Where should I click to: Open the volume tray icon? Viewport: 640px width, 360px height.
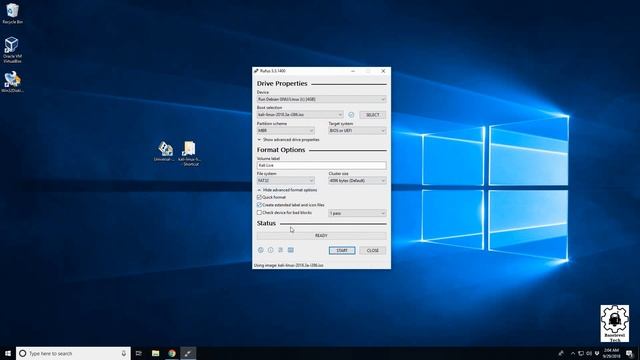point(589,353)
